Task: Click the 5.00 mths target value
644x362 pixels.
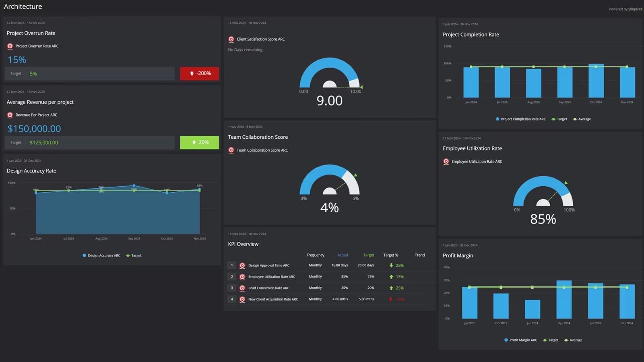Action: click(366, 299)
